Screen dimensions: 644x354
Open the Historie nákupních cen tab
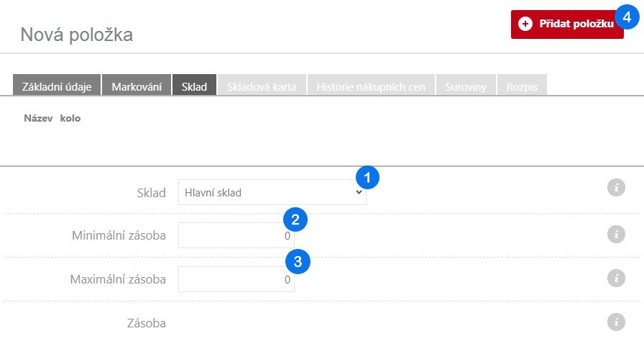click(x=371, y=87)
